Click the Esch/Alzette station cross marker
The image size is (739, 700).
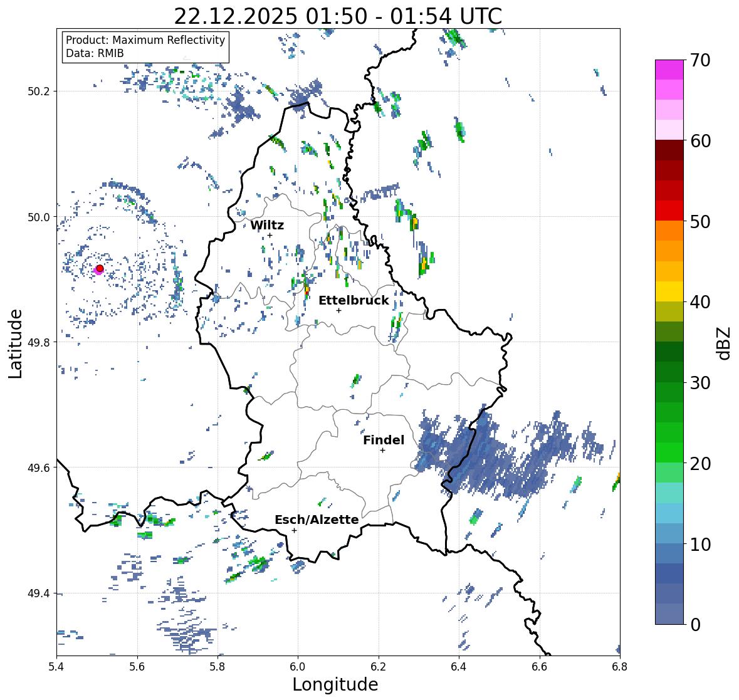point(294,530)
